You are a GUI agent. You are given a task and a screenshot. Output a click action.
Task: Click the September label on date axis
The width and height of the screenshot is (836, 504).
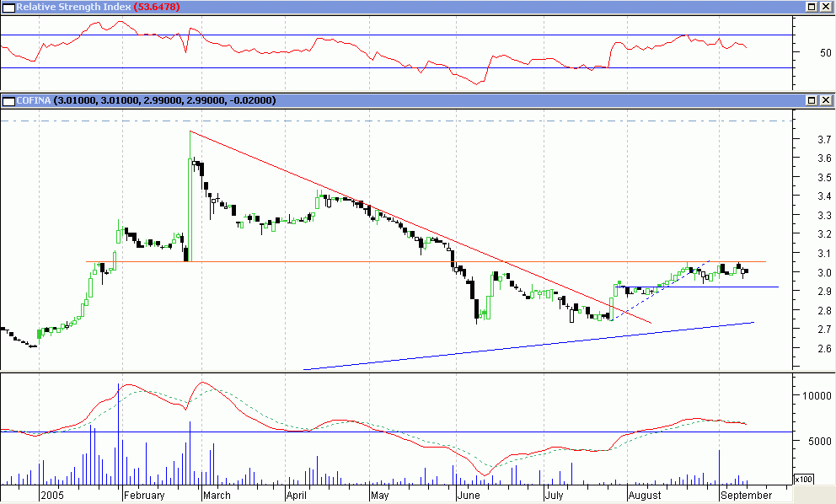coord(746,496)
